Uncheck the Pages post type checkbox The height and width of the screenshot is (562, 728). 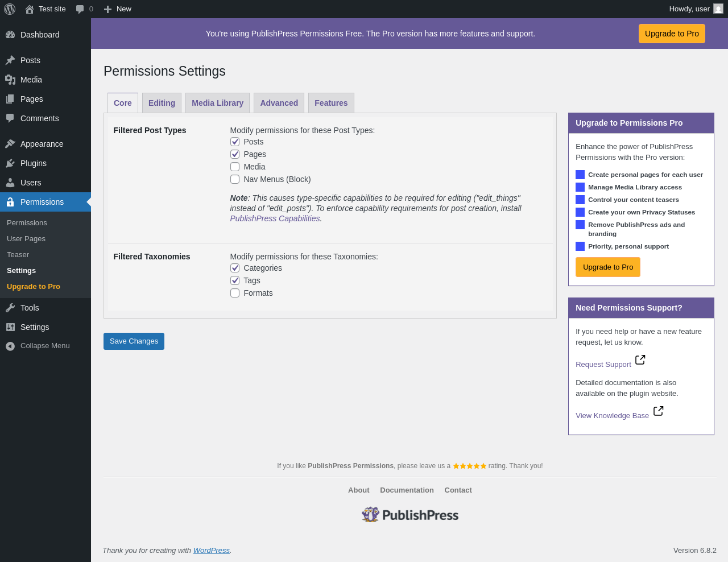[x=235, y=154]
